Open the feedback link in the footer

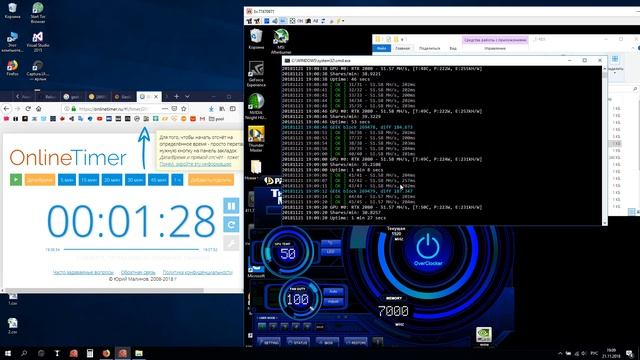(x=138, y=272)
